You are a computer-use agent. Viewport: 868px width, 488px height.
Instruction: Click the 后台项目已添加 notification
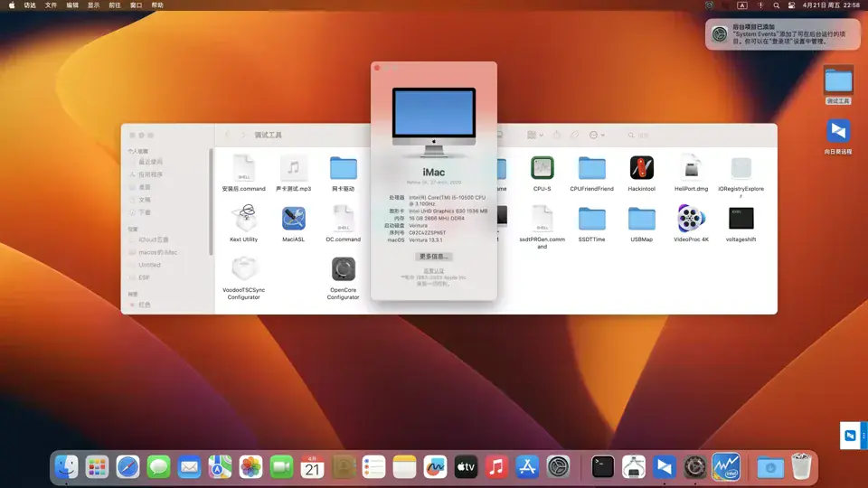(783, 33)
